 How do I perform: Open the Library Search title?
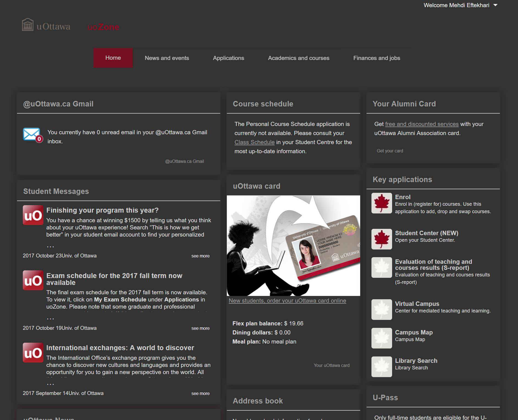(x=416, y=361)
